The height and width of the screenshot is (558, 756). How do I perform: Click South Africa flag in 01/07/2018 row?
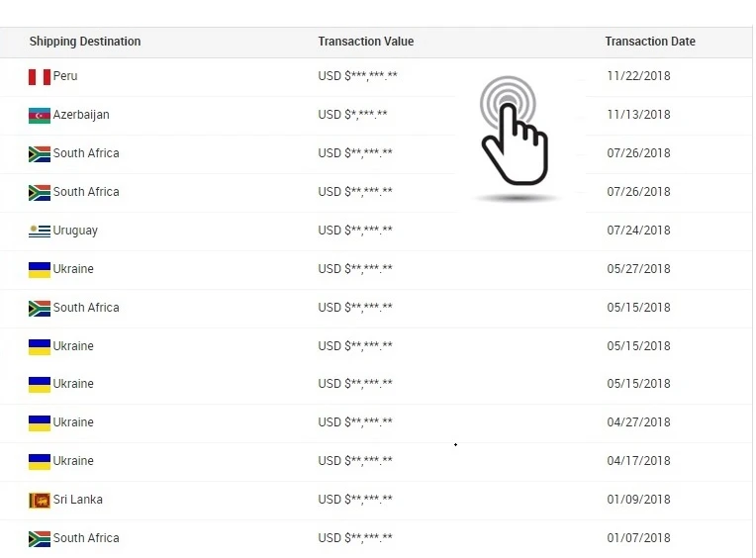point(40,539)
